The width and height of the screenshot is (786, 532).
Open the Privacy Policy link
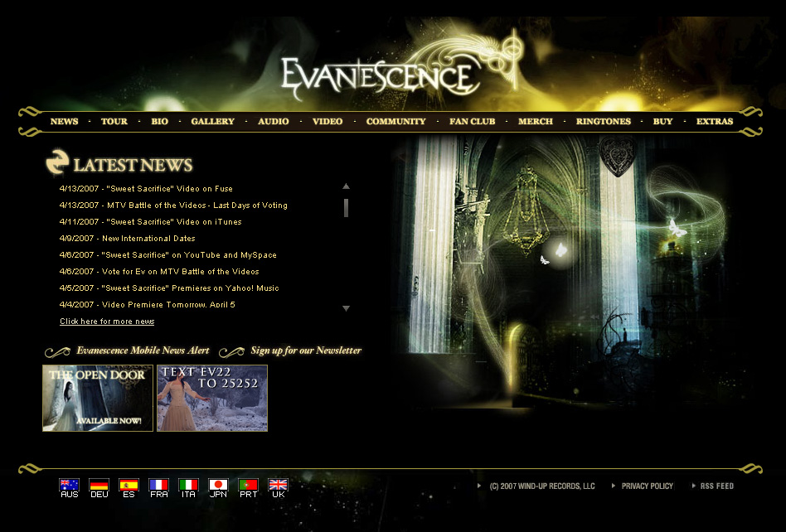(648, 486)
